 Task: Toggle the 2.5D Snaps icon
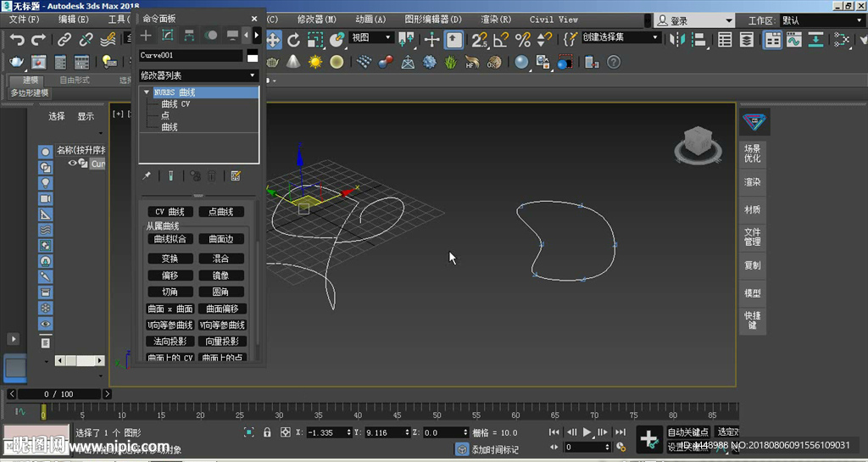click(480, 40)
